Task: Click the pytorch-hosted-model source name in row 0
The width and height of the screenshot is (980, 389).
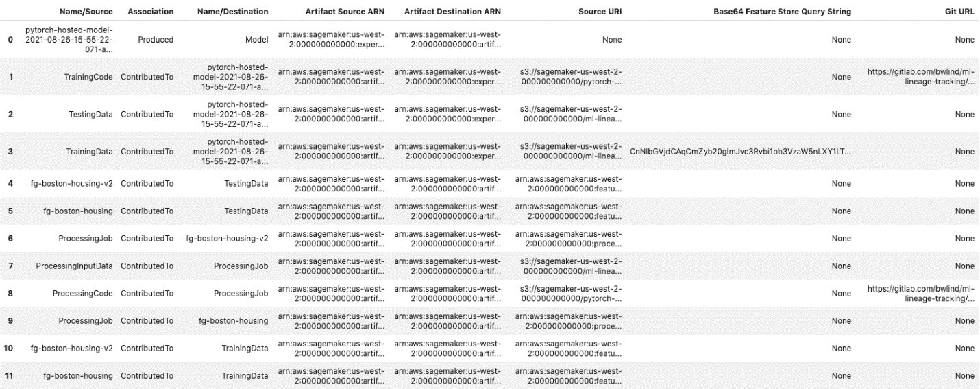Action: tap(69, 40)
